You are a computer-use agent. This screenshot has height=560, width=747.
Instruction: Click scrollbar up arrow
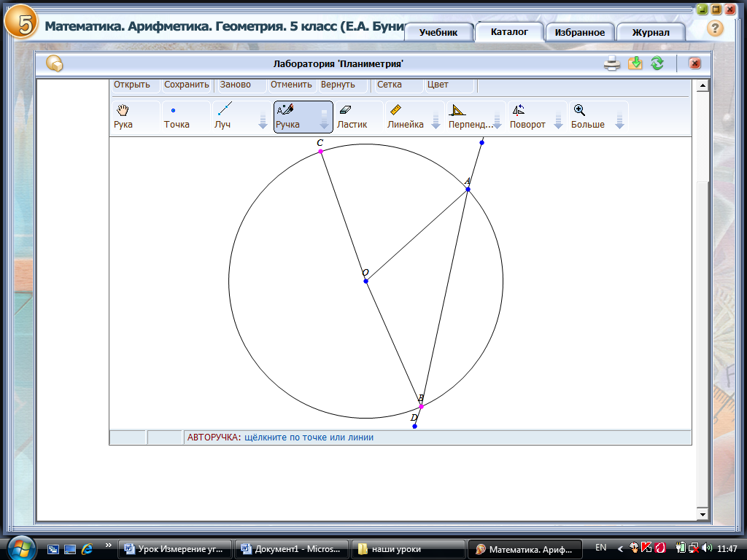tap(703, 86)
